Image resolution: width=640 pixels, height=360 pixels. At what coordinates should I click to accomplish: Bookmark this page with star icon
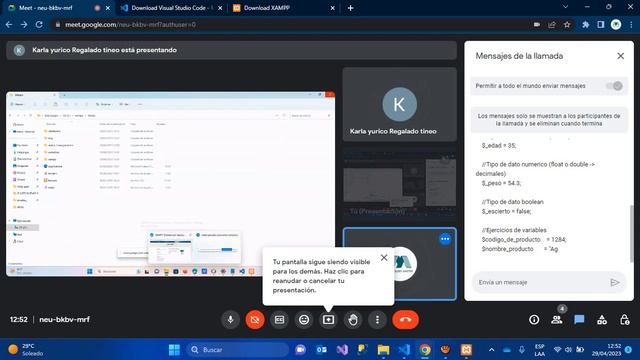567,24
